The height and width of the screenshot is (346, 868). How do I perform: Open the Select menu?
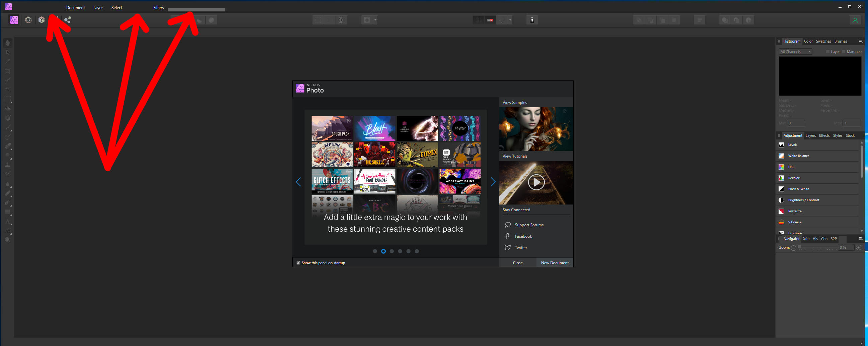click(x=117, y=7)
